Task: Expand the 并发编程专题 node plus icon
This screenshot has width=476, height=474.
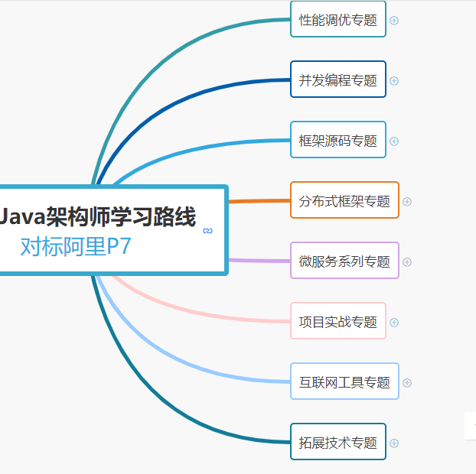Action: (x=394, y=81)
